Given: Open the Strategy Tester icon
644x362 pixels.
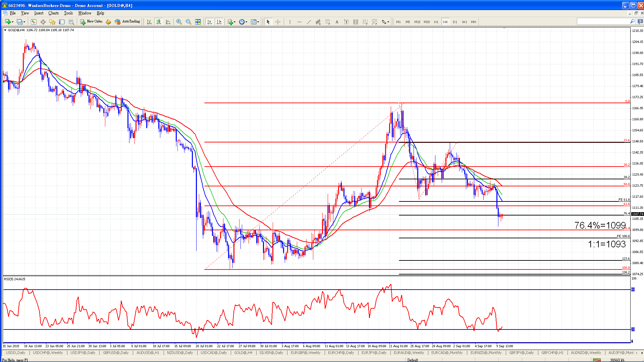Looking at the screenshot, I should [x=71, y=22].
